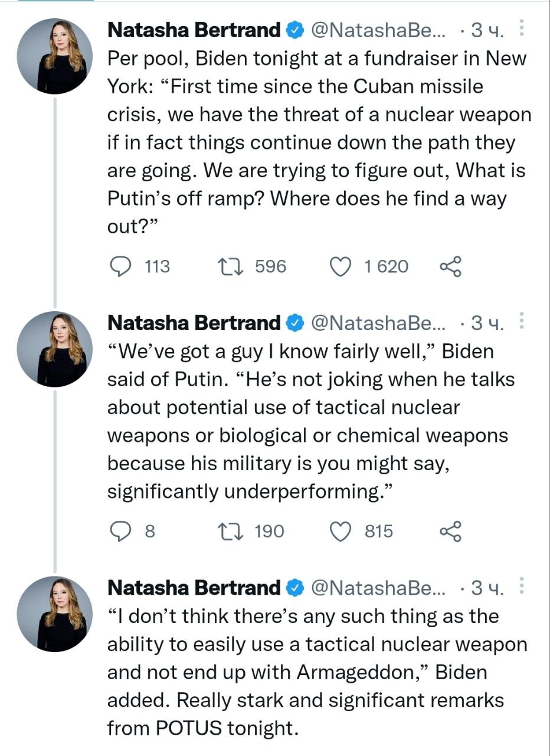Share the 'significantly underperforming' tweet
This screenshot has height=756, width=550.
(450, 532)
